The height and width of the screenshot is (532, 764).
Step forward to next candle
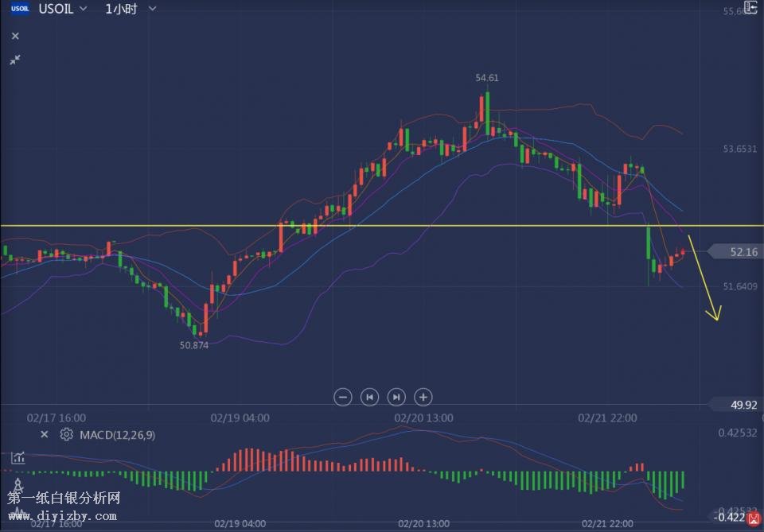(x=396, y=397)
